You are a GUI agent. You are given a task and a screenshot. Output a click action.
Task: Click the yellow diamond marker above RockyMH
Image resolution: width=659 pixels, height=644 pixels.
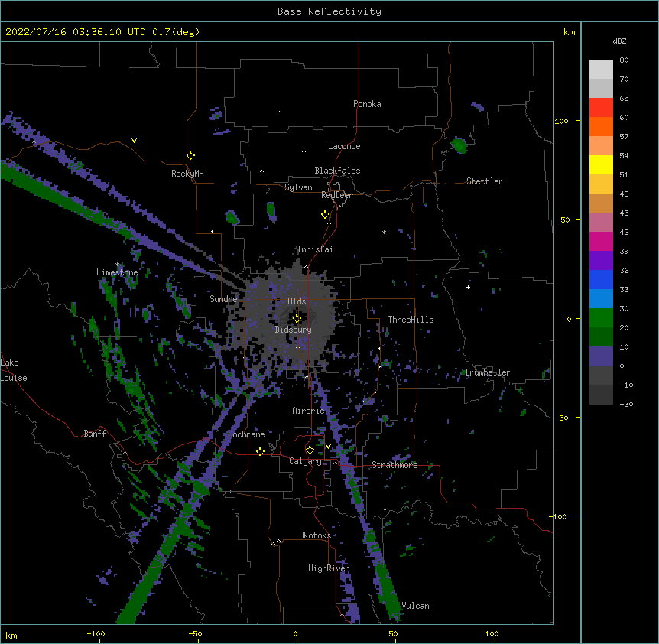point(191,156)
